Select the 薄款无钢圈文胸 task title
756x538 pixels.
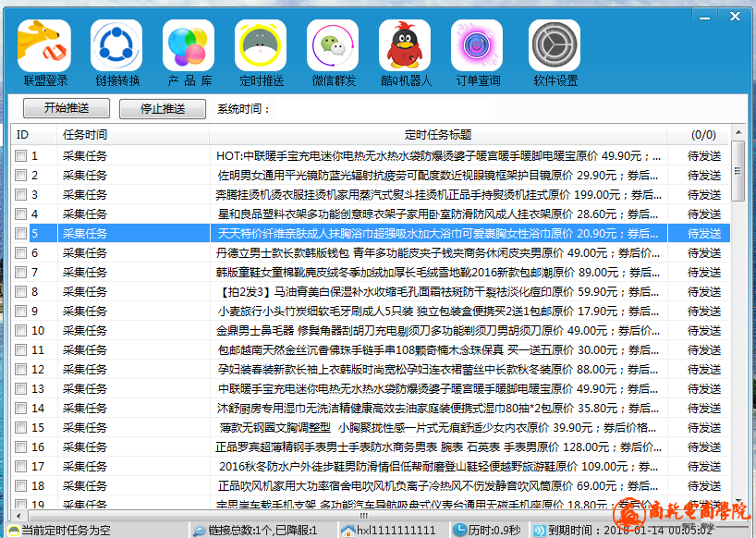point(438,428)
